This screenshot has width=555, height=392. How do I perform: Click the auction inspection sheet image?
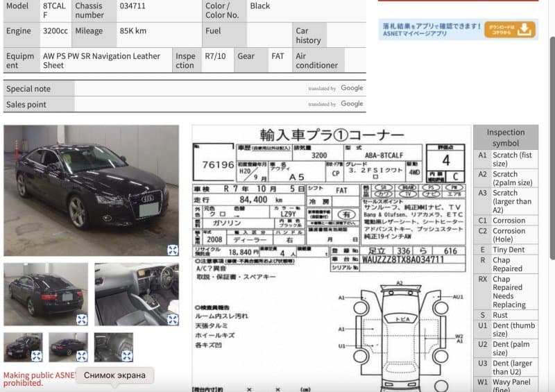pos(332,259)
